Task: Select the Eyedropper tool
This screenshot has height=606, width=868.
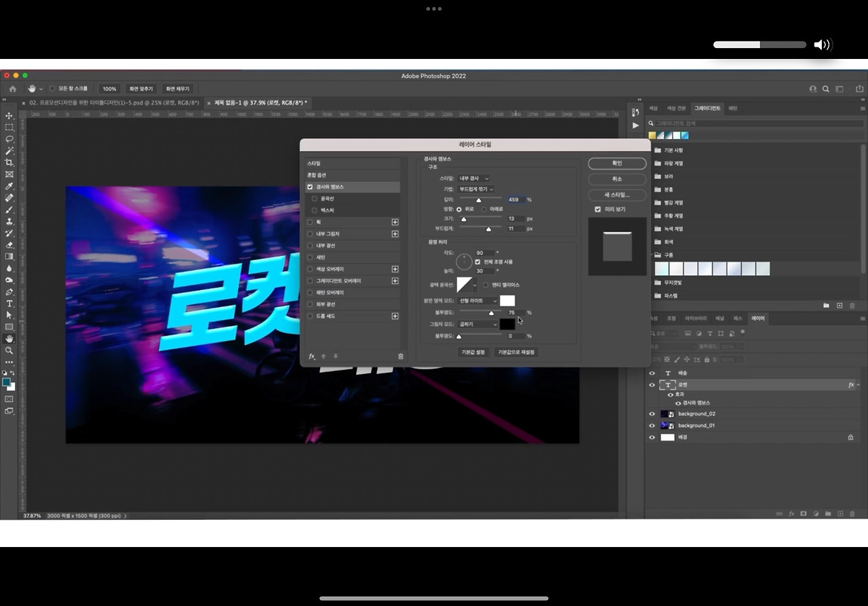Action: pyautogui.click(x=9, y=186)
